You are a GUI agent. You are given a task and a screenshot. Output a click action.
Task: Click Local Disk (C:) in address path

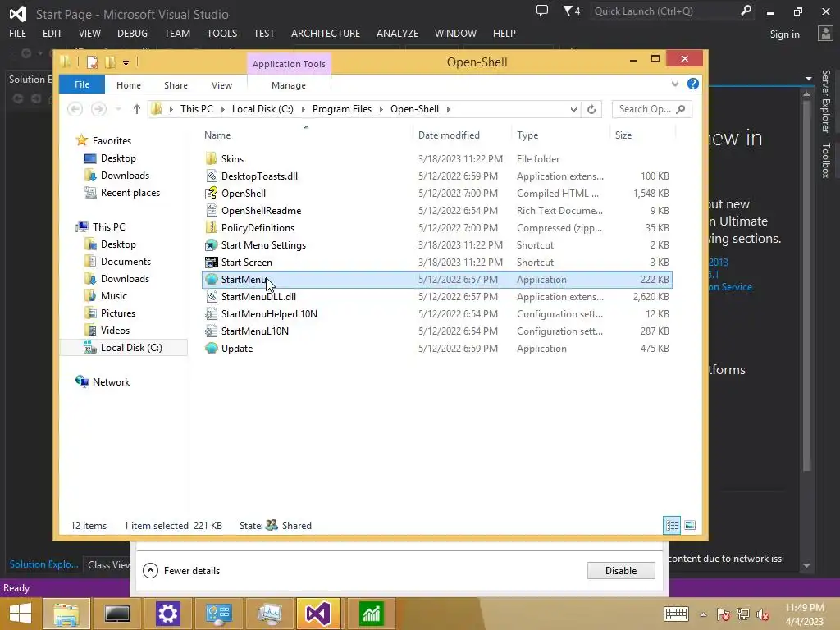pos(262,109)
